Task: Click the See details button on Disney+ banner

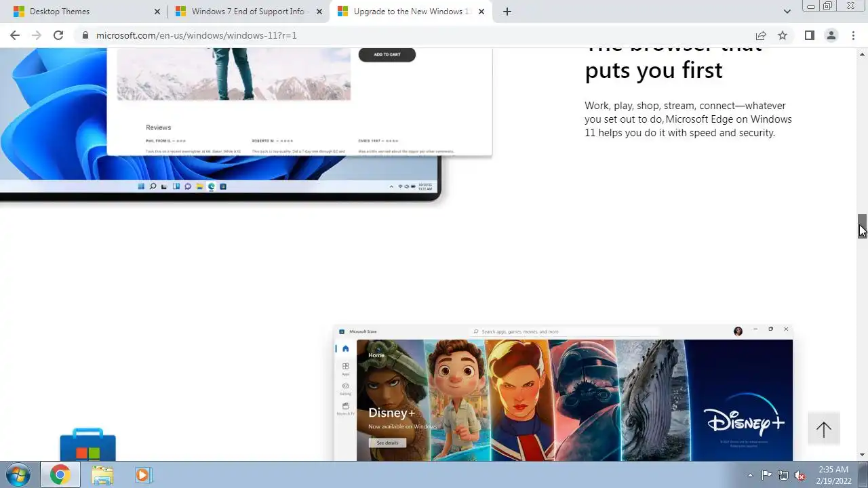Action: tap(387, 443)
